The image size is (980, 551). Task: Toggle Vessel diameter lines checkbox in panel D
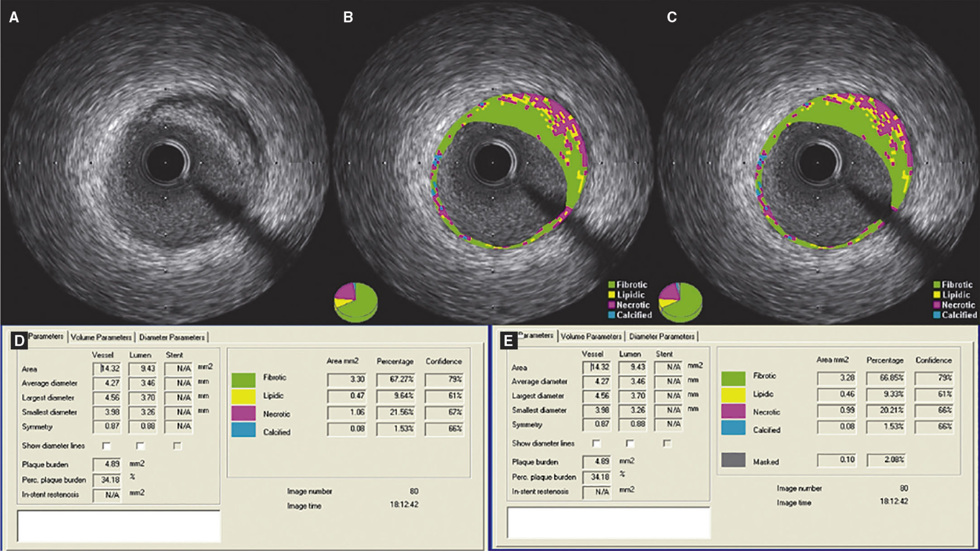[106, 446]
